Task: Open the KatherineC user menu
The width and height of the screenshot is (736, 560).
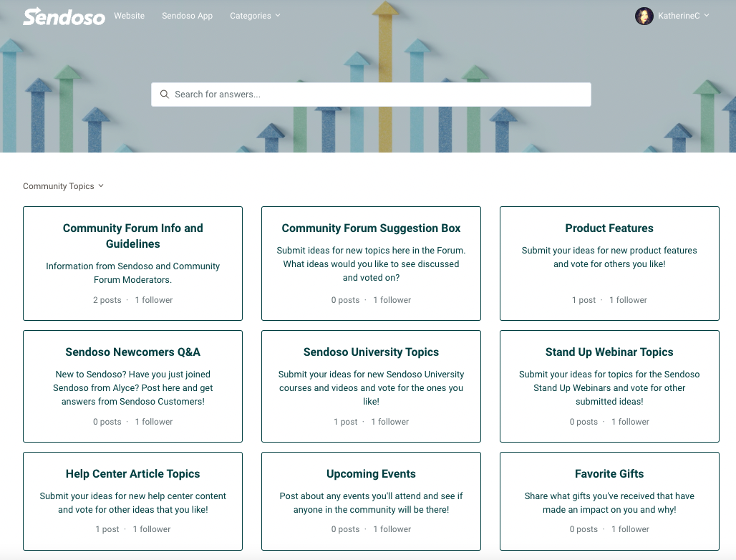Action: (683, 16)
